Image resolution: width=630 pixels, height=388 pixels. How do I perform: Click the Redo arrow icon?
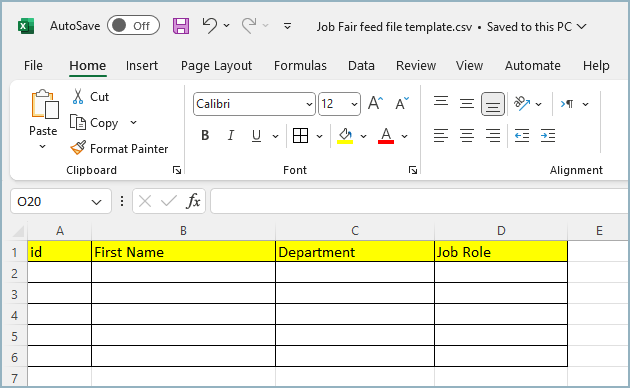(249, 26)
